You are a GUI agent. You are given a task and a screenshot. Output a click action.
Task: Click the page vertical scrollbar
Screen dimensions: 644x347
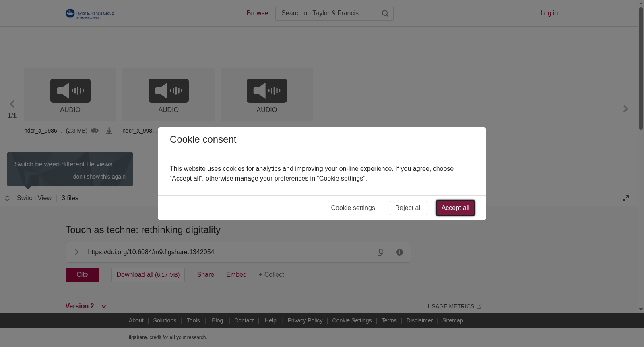(641, 69)
